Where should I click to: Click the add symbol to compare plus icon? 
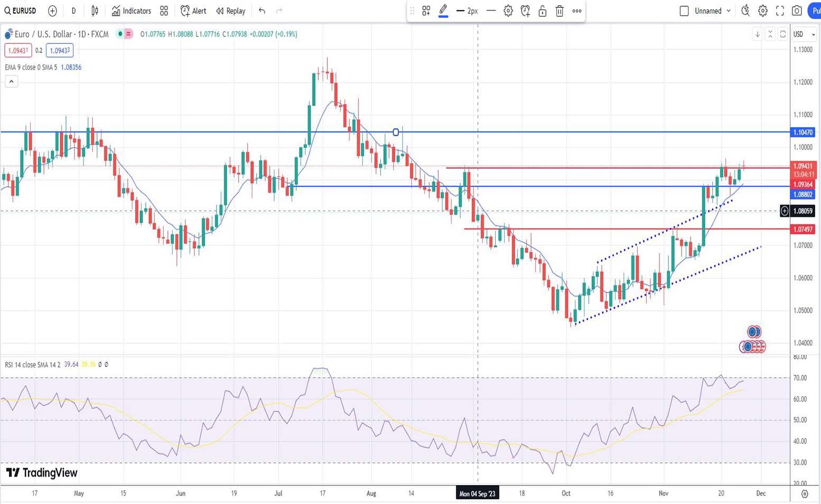(x=52, y=11)
